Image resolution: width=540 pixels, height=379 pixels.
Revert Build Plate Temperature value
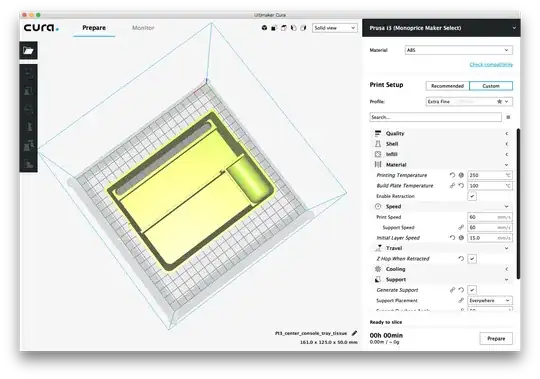[461, 186]
